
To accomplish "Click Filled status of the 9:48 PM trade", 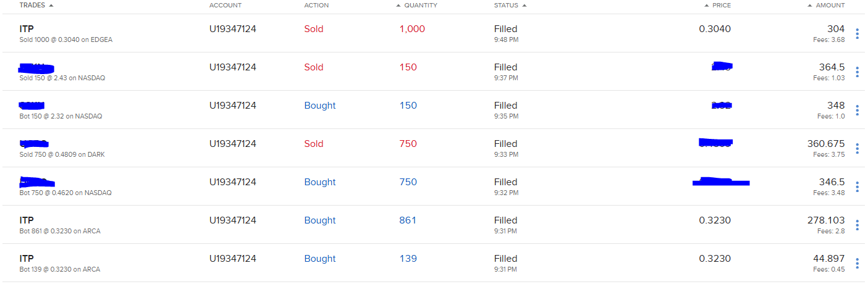I will point(505,29).
